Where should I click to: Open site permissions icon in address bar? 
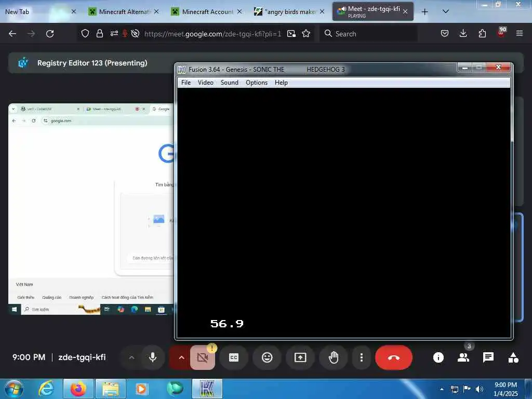pos(114,33)
